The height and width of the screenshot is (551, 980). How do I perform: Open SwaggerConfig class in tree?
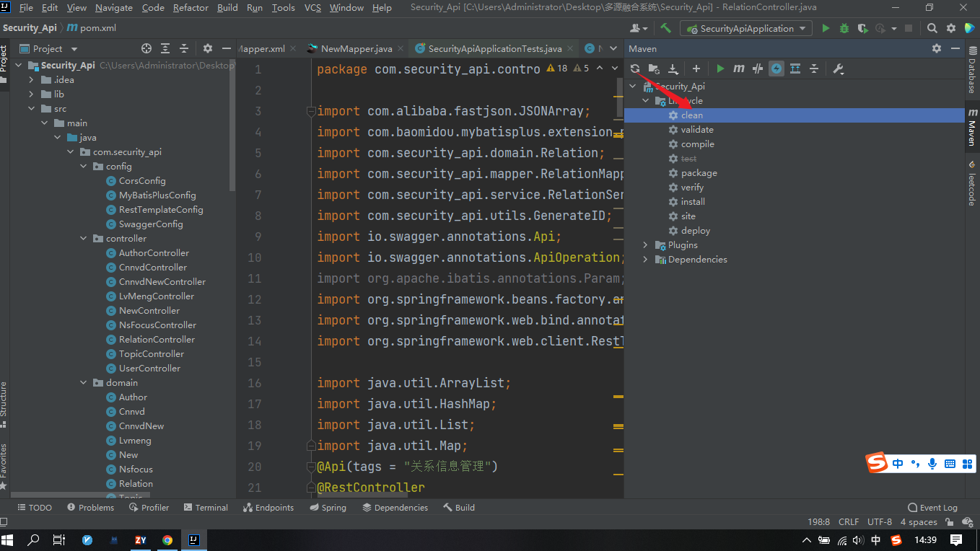coord(151,224)
